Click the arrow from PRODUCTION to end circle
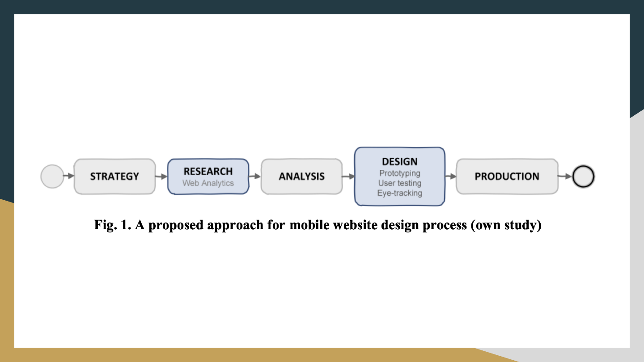Viewport: 644px width, 362px height. tap(565, 177)
